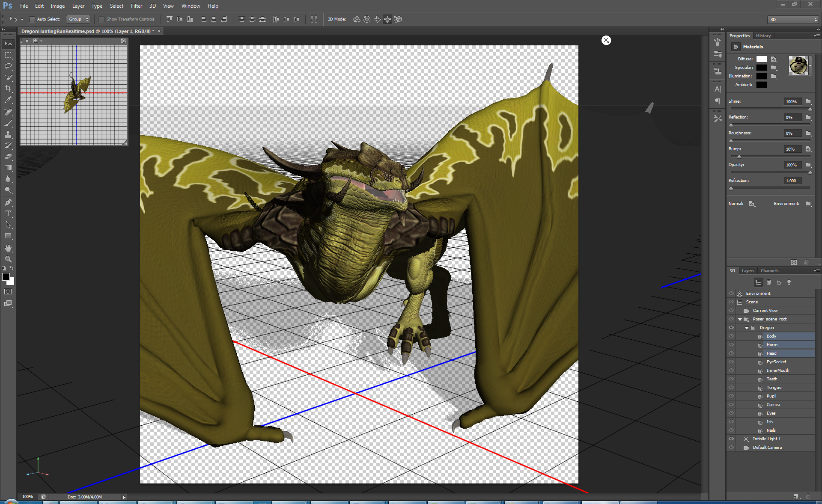Open the Auto-Select Group dropdown
Image resolution: width=822 pixels, height=504 pixels.
coord(78,19)
